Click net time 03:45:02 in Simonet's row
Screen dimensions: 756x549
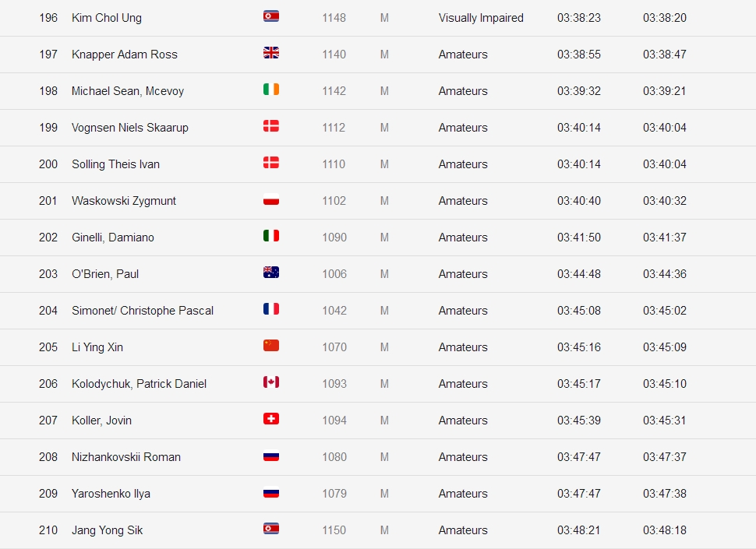(x=664, y=311)
